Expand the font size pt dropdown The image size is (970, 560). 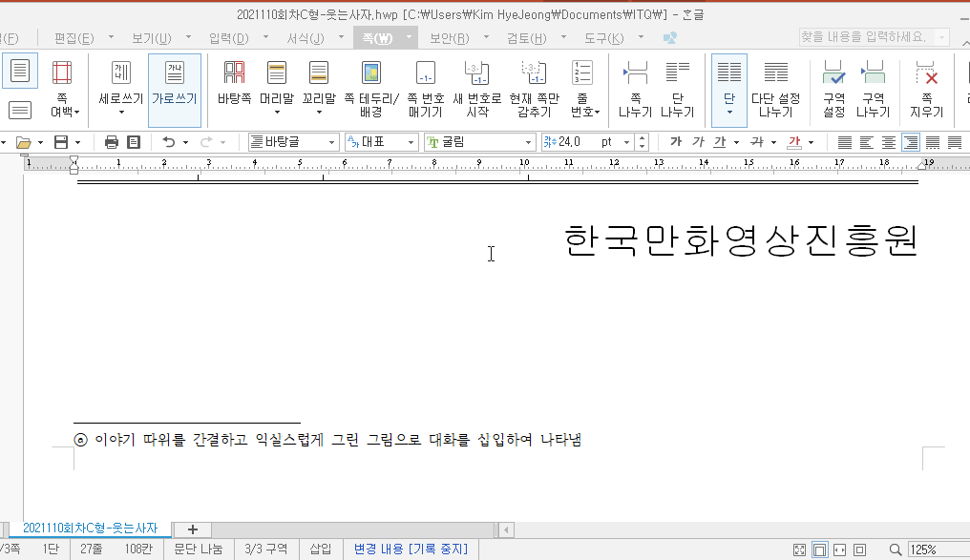(626, 143)
